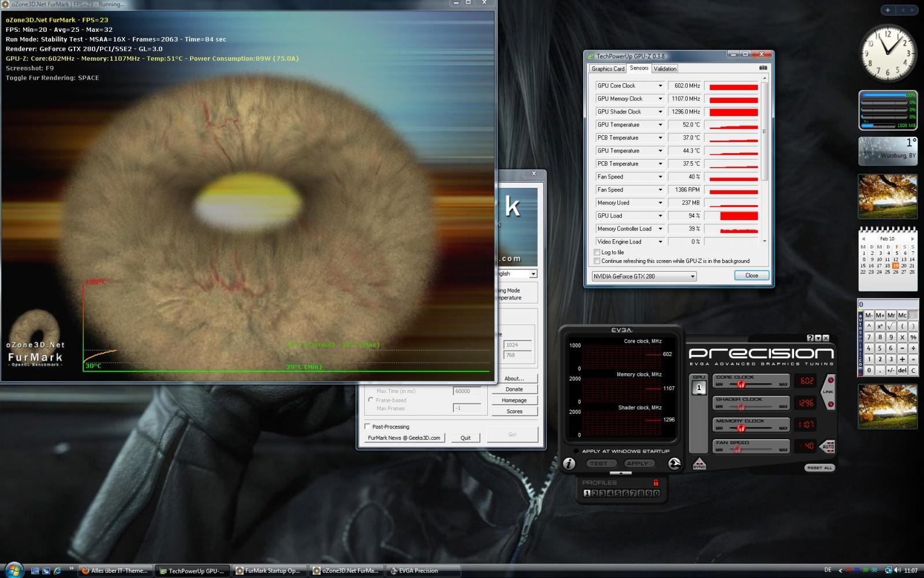This screenshot has width=924, height=578.
Task: Click Fan Speed slider knob
Action: pos(737,449)
